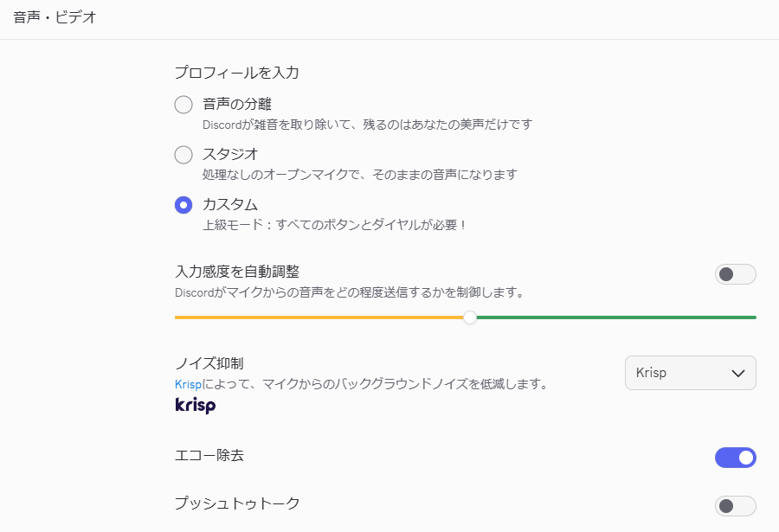
Task: Click the プッシュトゥトーク setting label
Action: click(x=237, y=503)
